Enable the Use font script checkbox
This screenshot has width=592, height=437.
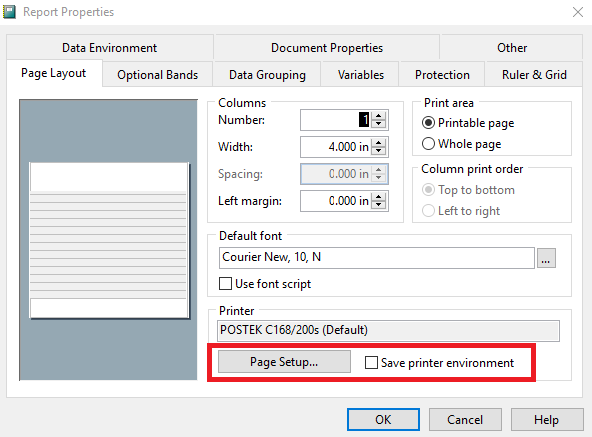click(x=225, y=283)
